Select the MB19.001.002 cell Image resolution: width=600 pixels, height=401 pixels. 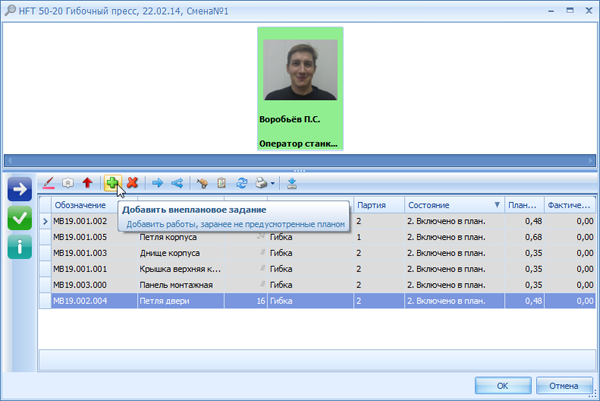click(x=84, y=221)
